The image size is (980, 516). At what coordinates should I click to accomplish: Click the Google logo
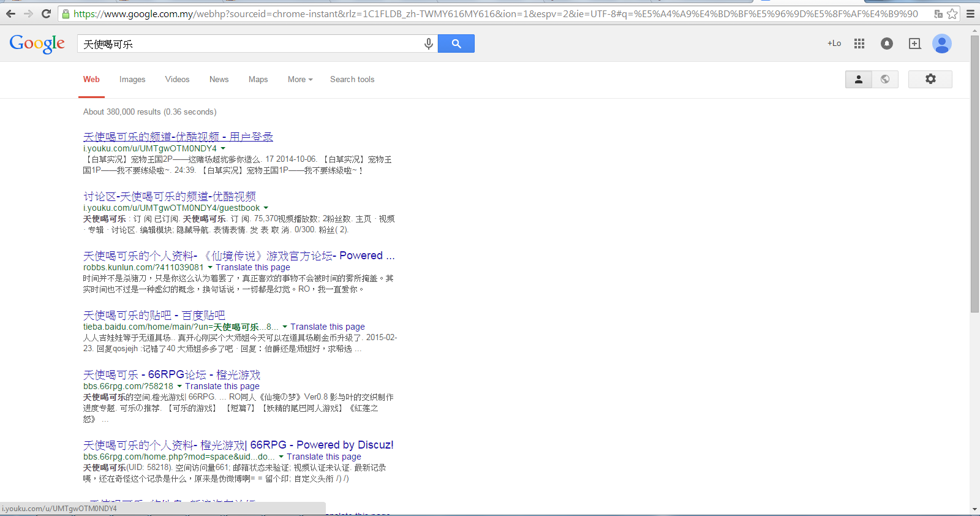37,44
